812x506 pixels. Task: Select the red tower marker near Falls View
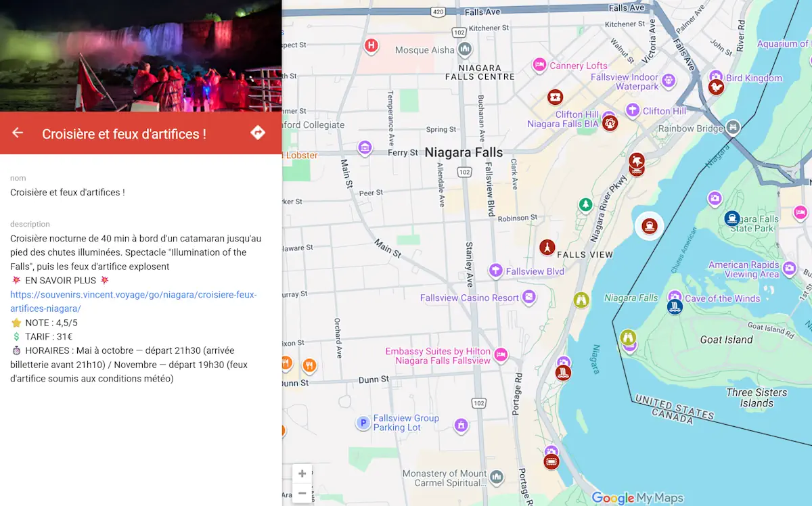coord(547,248)
